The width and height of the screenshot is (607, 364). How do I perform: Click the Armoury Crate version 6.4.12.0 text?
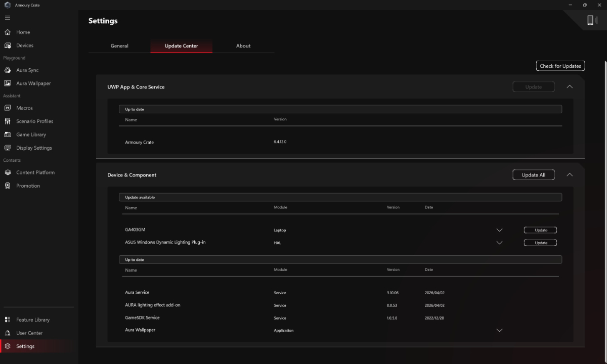280,142
